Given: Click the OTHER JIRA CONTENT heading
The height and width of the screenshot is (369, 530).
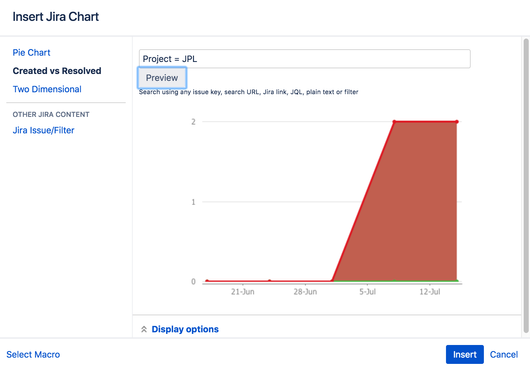Looking at the screenshot, I should pos(51,115).
